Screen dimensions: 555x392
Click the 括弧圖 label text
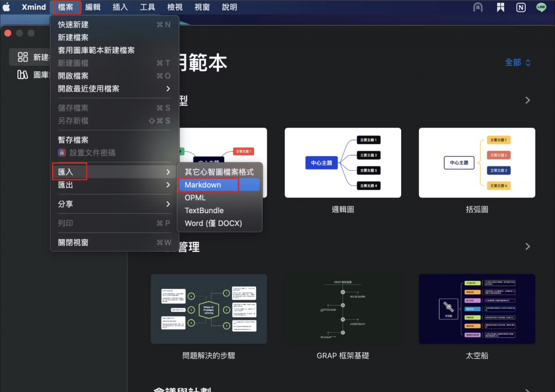(x=477, y=210)
